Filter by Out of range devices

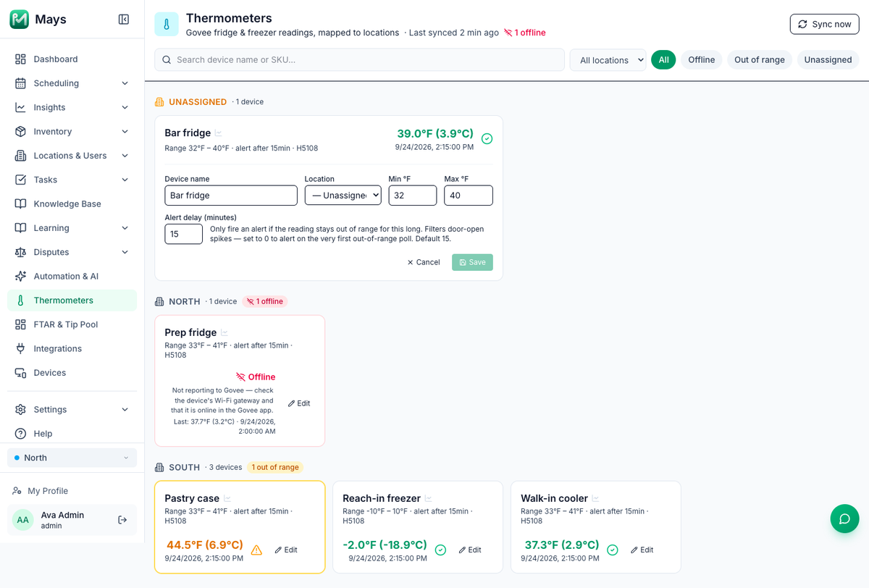pyautogui.click(x=760, y=60)
